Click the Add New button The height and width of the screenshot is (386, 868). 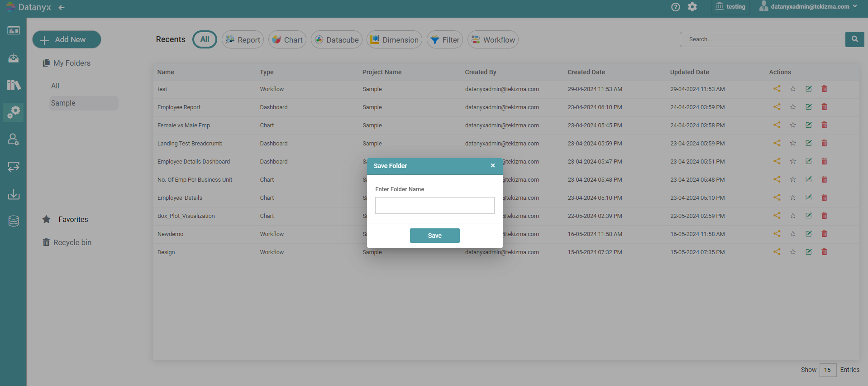point(67,39)
